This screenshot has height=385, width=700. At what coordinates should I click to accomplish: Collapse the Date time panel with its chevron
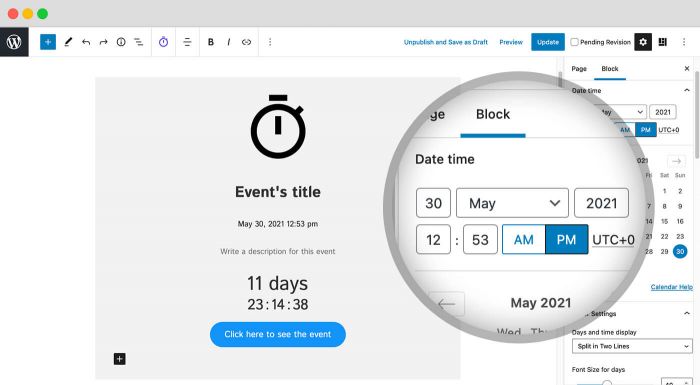687,90
